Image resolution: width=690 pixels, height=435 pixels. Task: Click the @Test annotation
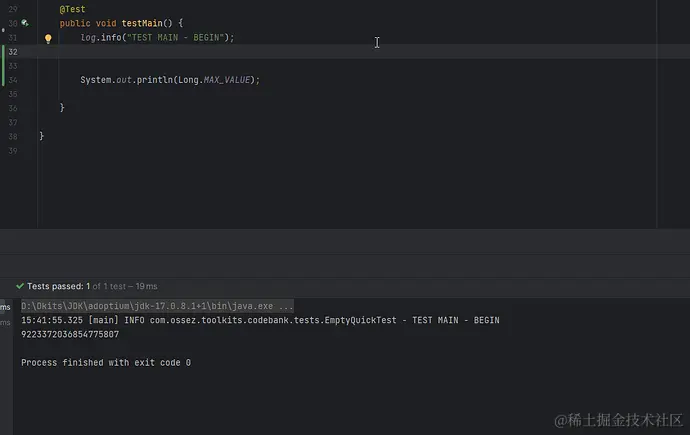(73, 9)
